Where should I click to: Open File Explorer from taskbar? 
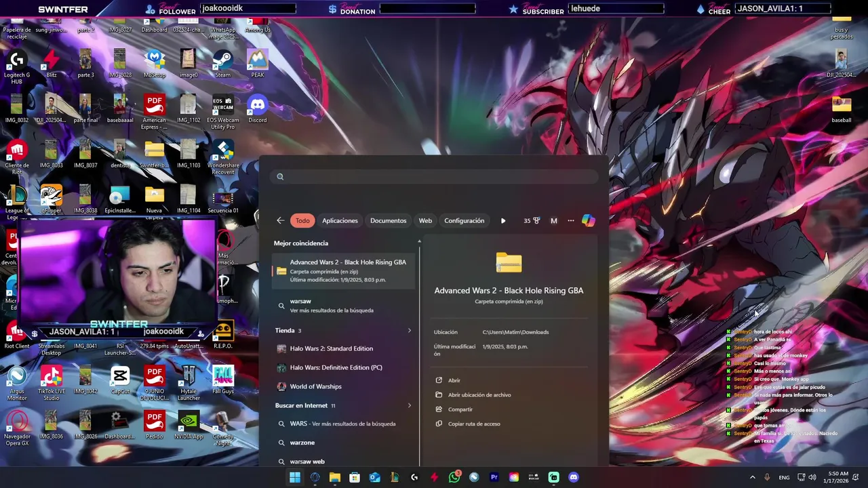point(334,477)
